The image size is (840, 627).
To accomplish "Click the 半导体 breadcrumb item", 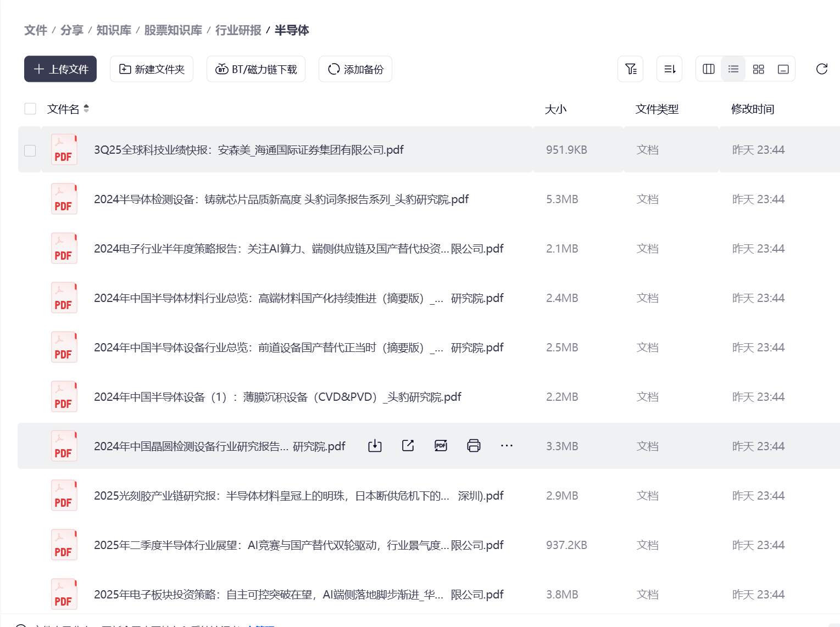I will tap(292, 30).
